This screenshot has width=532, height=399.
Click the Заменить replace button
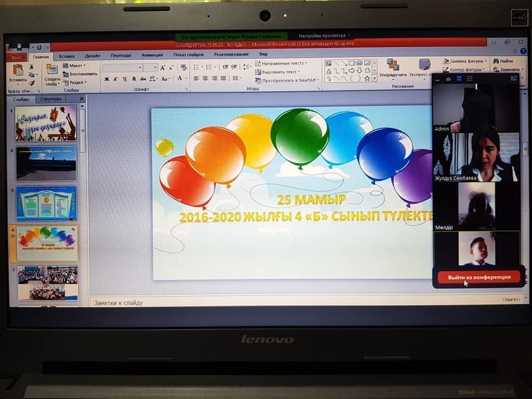pos(508,70)
